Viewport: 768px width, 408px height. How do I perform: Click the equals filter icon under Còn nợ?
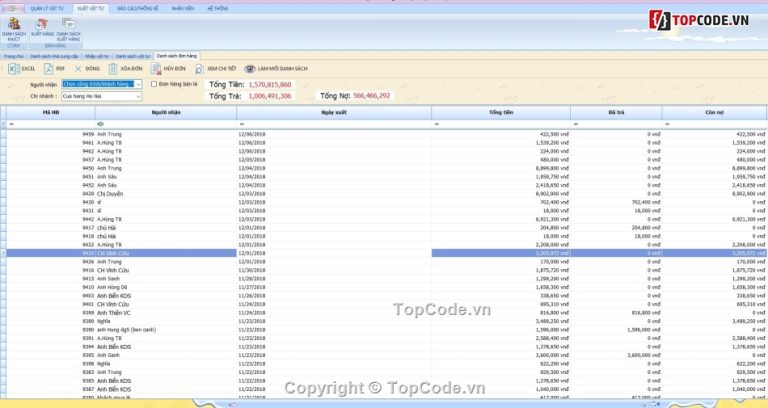(x=667, y=124)
